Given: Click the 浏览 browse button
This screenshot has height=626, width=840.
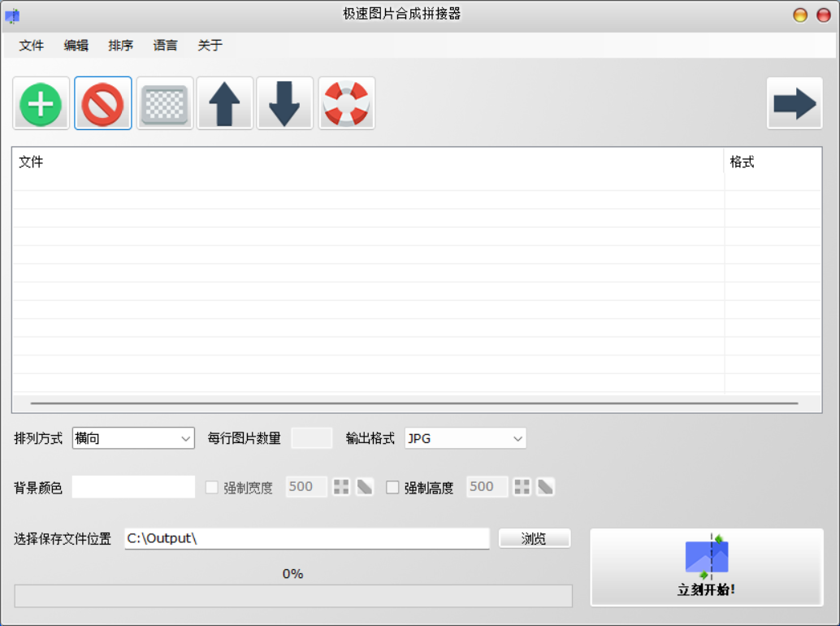Looking at the screenshot, I should point(535,538).
